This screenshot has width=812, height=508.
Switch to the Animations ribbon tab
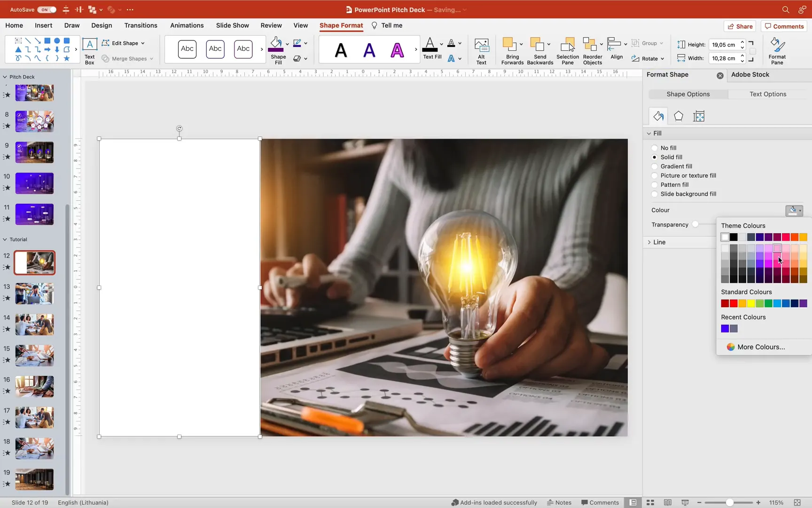tap(187, 25)
